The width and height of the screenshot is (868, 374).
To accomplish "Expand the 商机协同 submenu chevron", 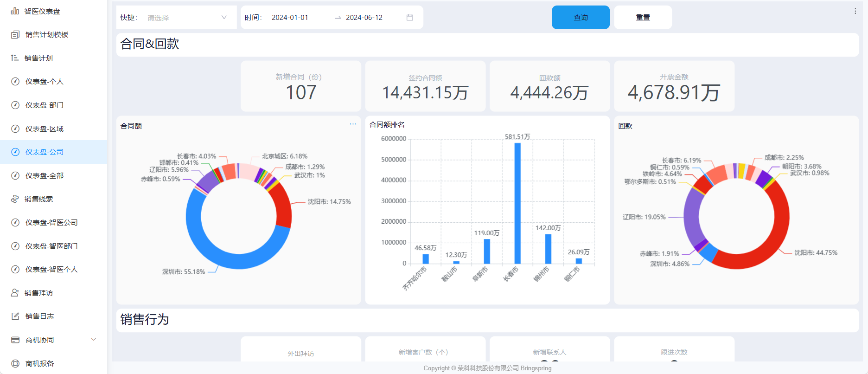I will (x=94, y=340).
